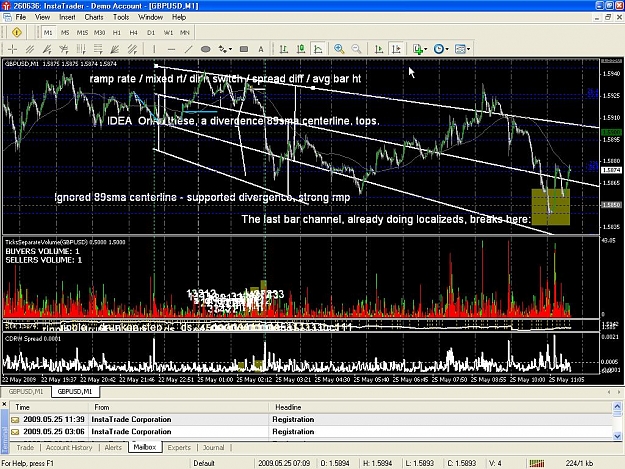Switch timeframe to W1
Screen dimensions: 625x469
[168, 33]
